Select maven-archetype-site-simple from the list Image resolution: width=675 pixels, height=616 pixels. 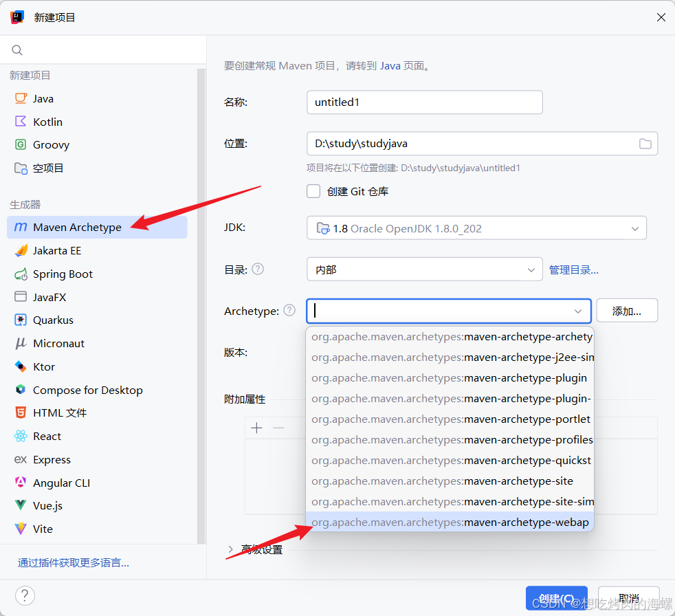(x=450, y=502)
